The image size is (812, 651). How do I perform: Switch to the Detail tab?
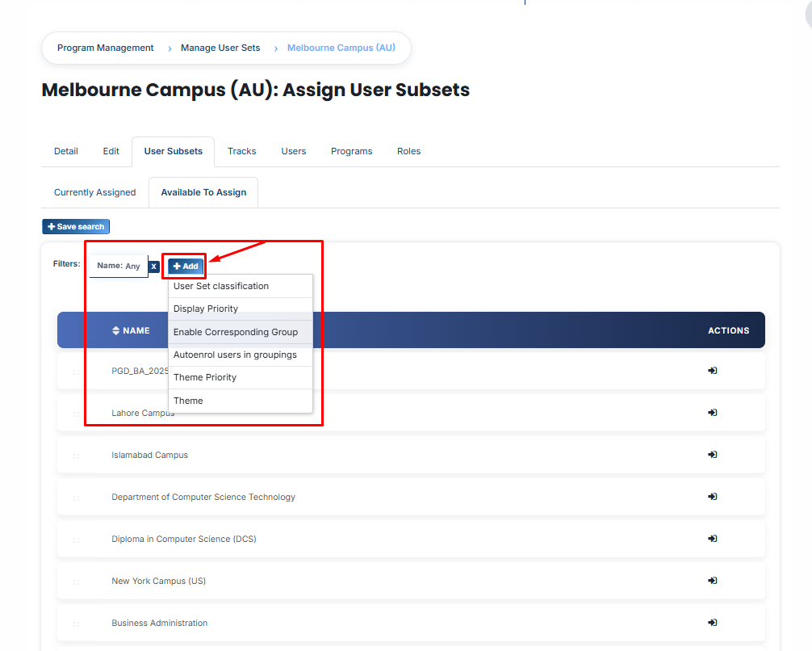point(65,151)
